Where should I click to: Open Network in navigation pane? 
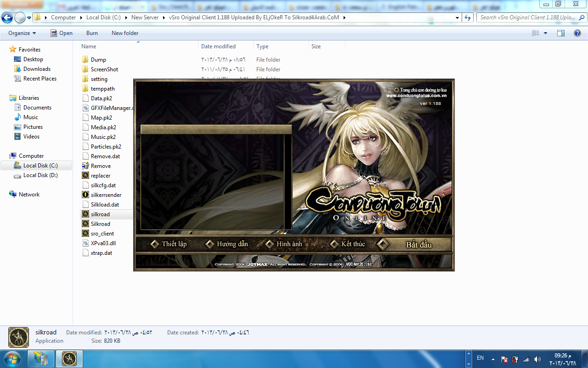[29, 195]
